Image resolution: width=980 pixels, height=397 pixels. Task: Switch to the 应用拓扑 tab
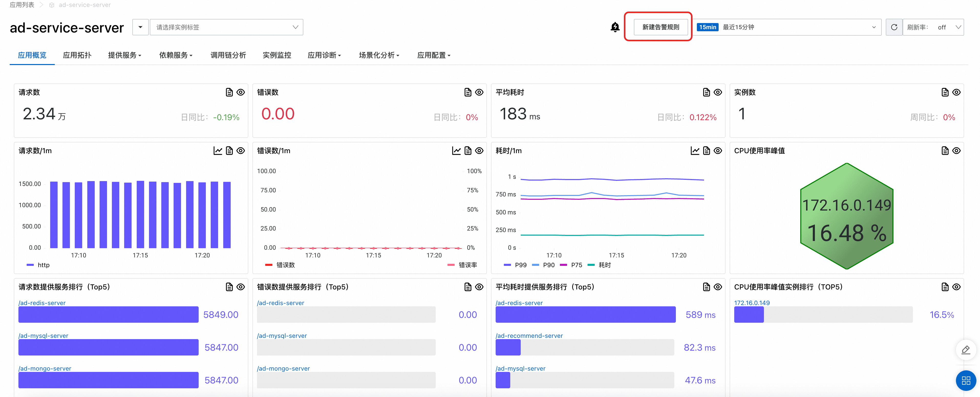(x=77, y=55)
